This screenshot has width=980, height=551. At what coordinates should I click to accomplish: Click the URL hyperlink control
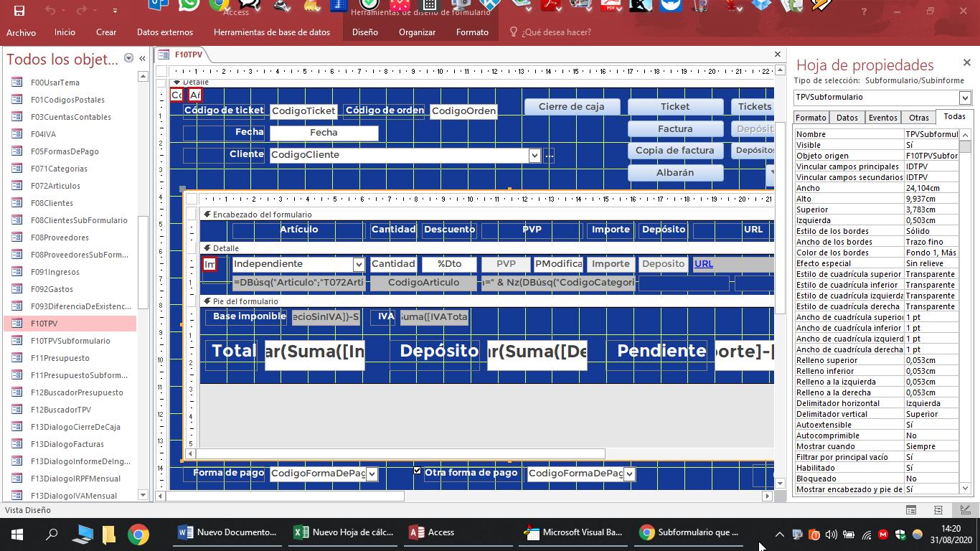[733, 264]
